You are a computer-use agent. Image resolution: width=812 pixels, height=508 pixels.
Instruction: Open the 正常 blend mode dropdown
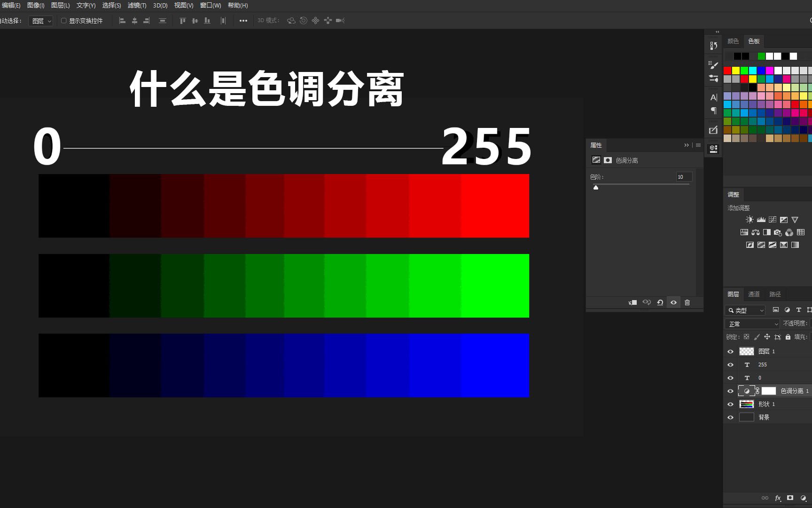click(x=752, y=324)
